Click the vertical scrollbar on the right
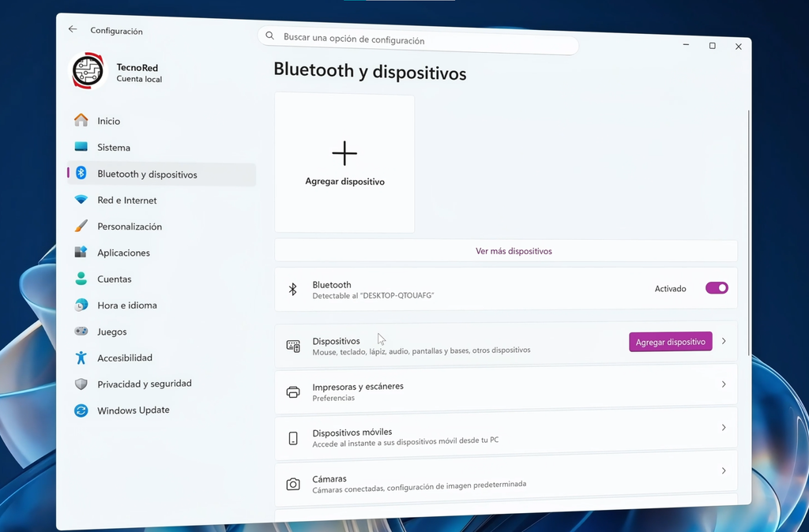The width and height of the screenshot is (809, 532). (748, 232)
